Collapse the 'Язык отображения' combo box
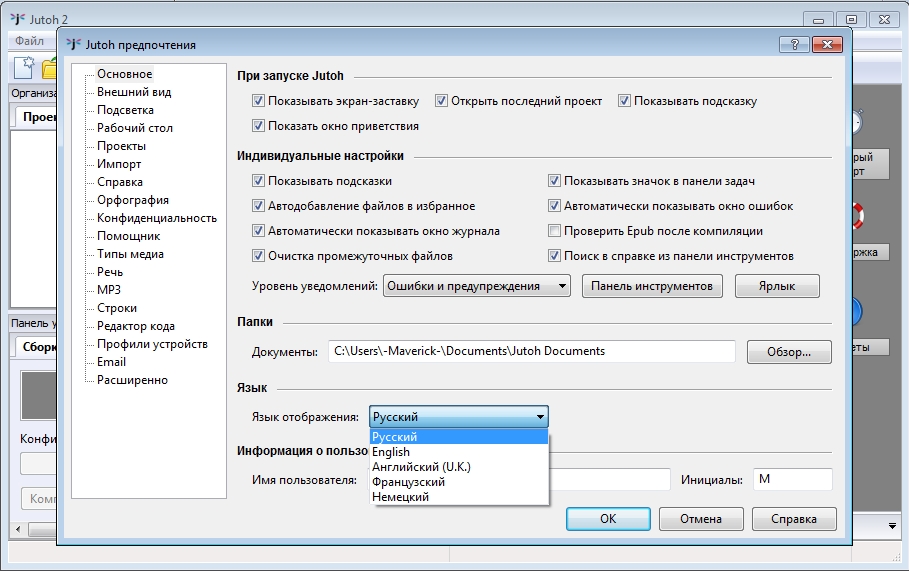909x571 pixels. 459,417
